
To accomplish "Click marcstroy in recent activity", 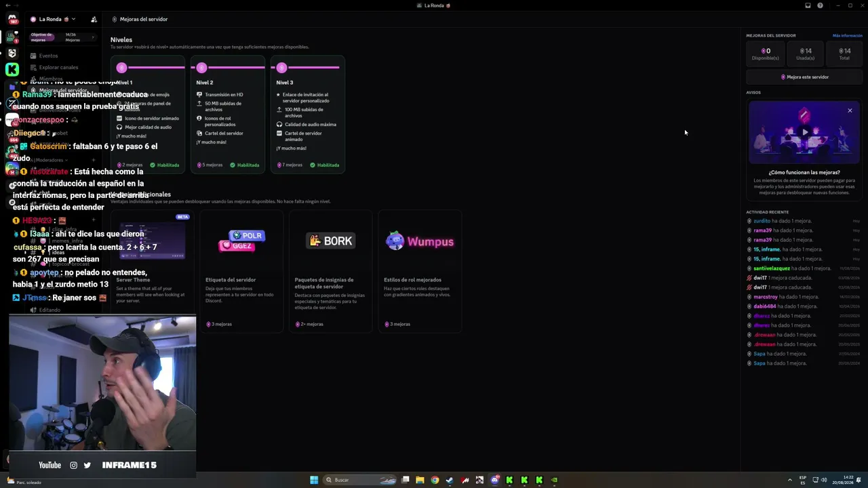I will pyautogui.click(x=766, y=297).
